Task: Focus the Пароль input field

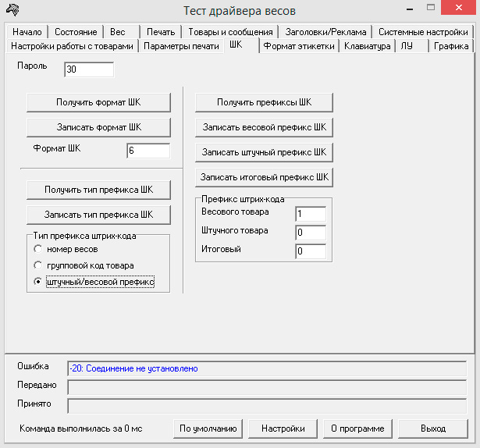Action: point(89,69)
